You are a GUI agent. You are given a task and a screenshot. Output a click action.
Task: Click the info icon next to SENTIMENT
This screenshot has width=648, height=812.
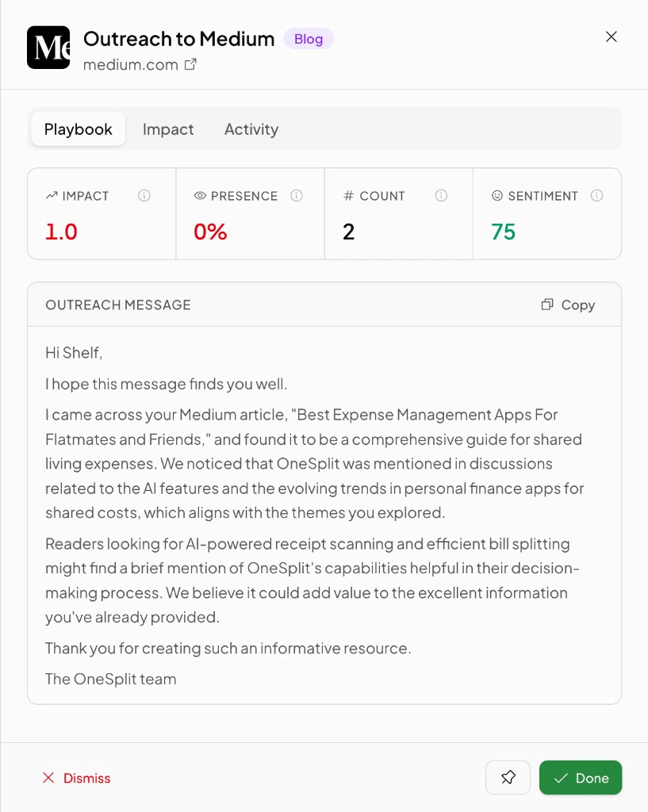coord(596,196)
